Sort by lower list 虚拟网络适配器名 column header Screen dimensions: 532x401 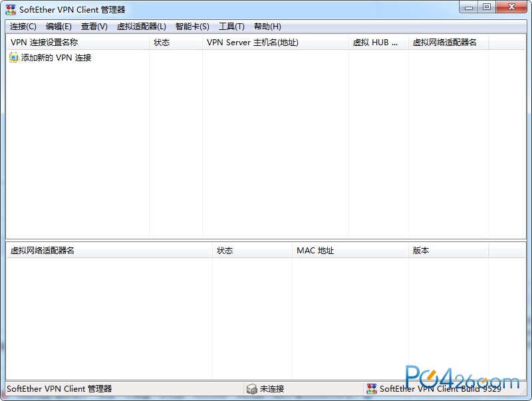(109, 251)
